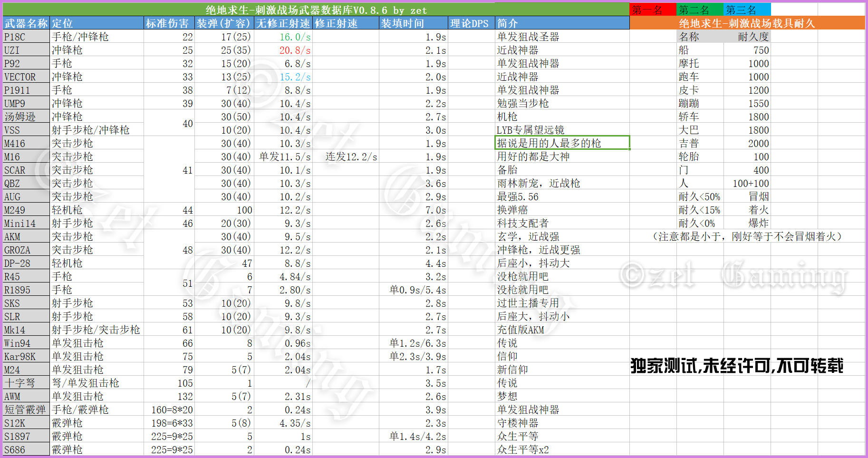The width and height of the screenshot is (868, 458).
Task: Click the 短管霰弹 weapon name cell
Action: (x=26, y=409)
